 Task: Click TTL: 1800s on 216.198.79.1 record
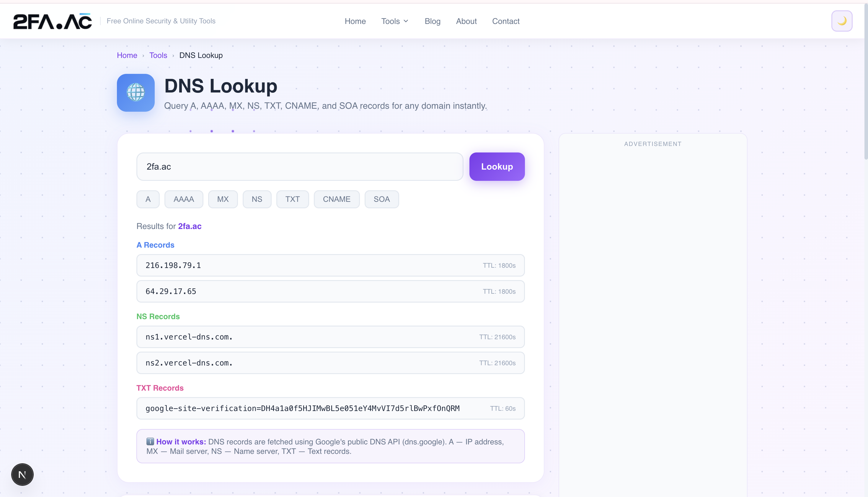pos(499,265)
